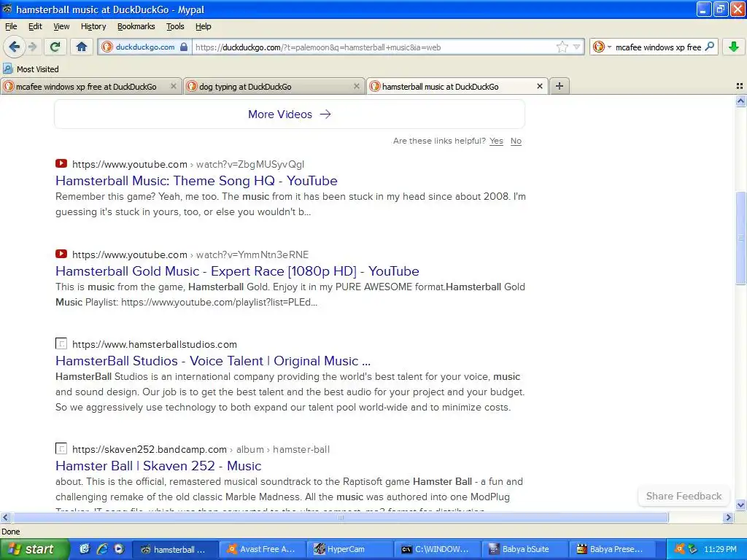This screenshot has width=747, height=560.
Task: Close the hamsterball music tab
Action: (x=539, y=86)
